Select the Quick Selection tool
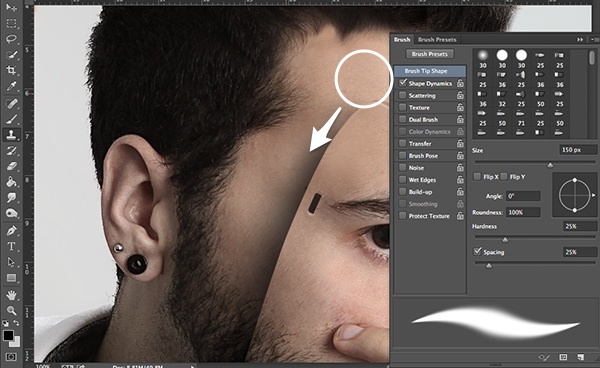 [x=11, y=55]
